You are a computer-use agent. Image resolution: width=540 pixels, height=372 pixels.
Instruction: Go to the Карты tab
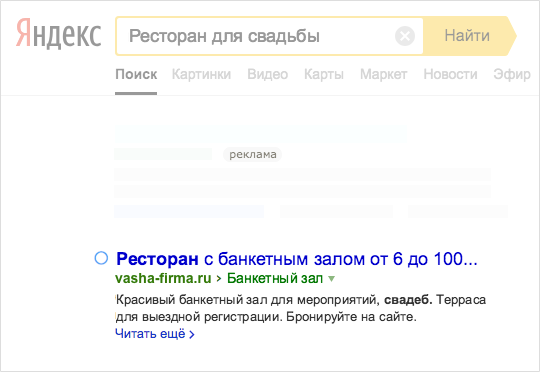coord(324,74)
